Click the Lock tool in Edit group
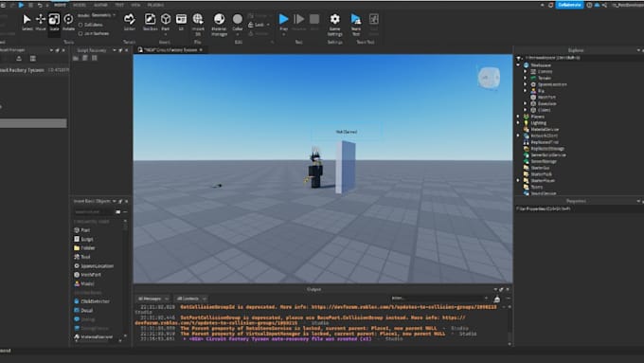Viewport: 644px width, 363px height. (259, 25)
